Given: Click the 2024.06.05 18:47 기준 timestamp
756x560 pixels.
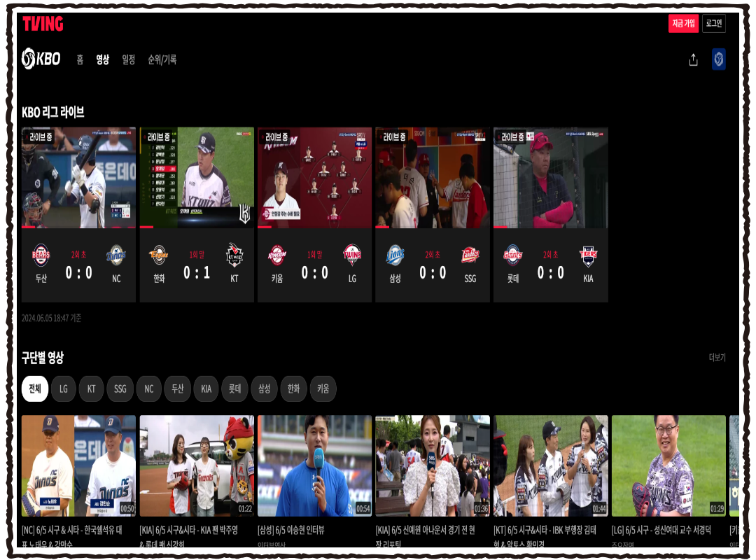Looking at the screenshot, I should [52, 318].
